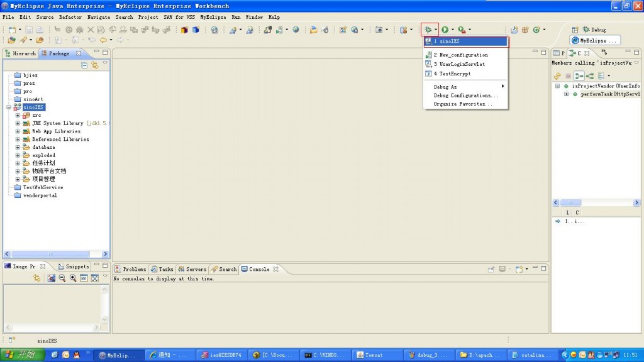Click the New Console view icon
Screen dimensions: 644x362
(519, 269)
